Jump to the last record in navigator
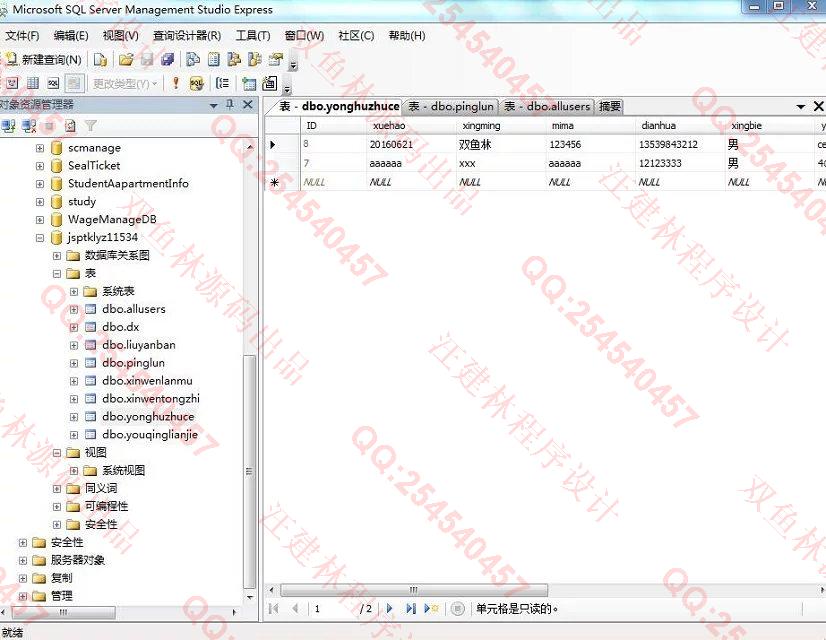The height and width of the screenshot is (640, 826). coord(410,608)
